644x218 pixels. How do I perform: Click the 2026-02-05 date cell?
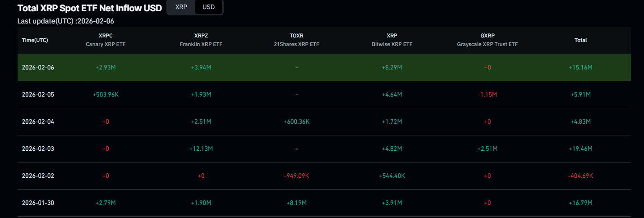[38, 94]
